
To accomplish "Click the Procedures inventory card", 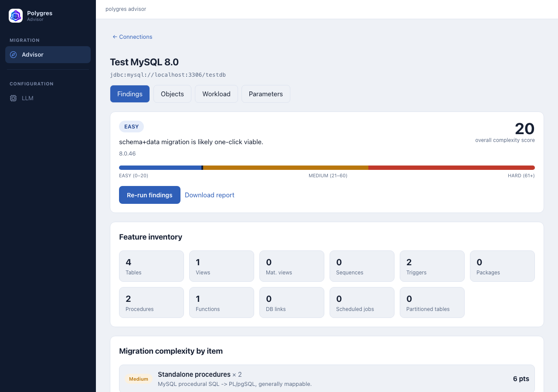I will coord(151,303).
